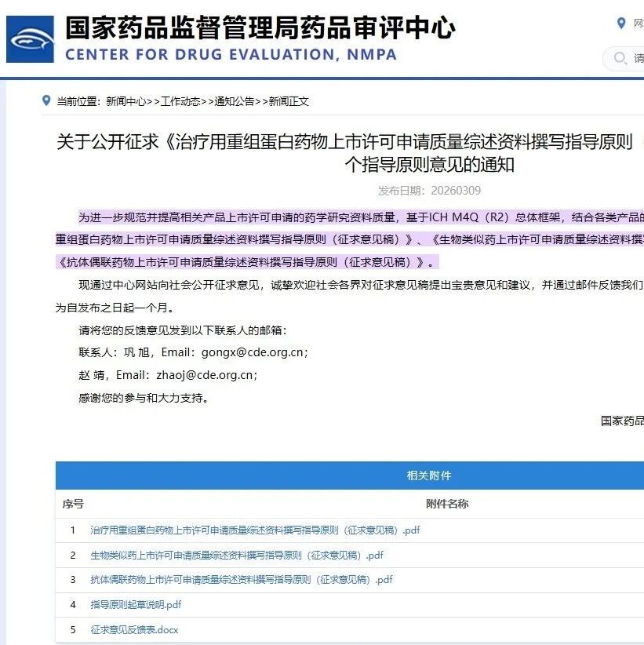644x645 pixels.
Task: Open 通知公告 breadcrumb link
Action: point(235,101)
